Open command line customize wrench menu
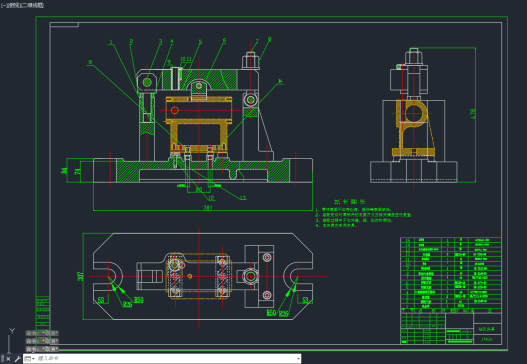This screenshot has width=527, height=364. pyautogui.click(x=17, y=359)
